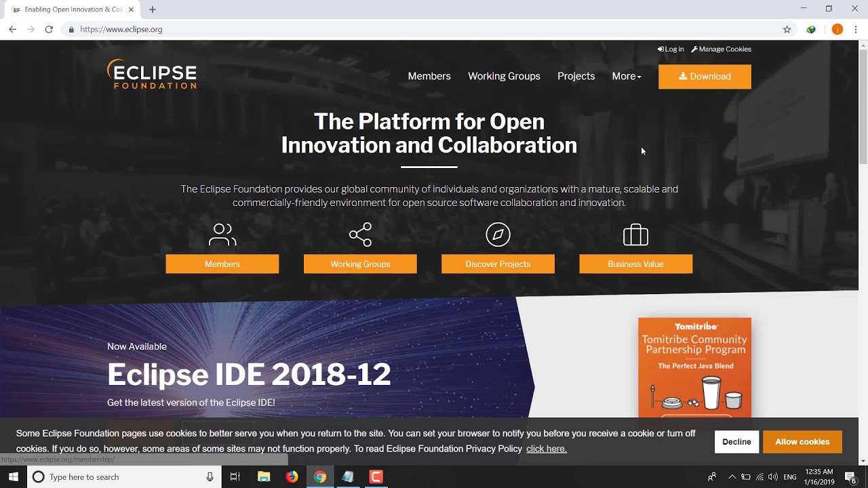Close the Enabling Open Innovation tab
The image size is (868, 488).
click(131, 9)
